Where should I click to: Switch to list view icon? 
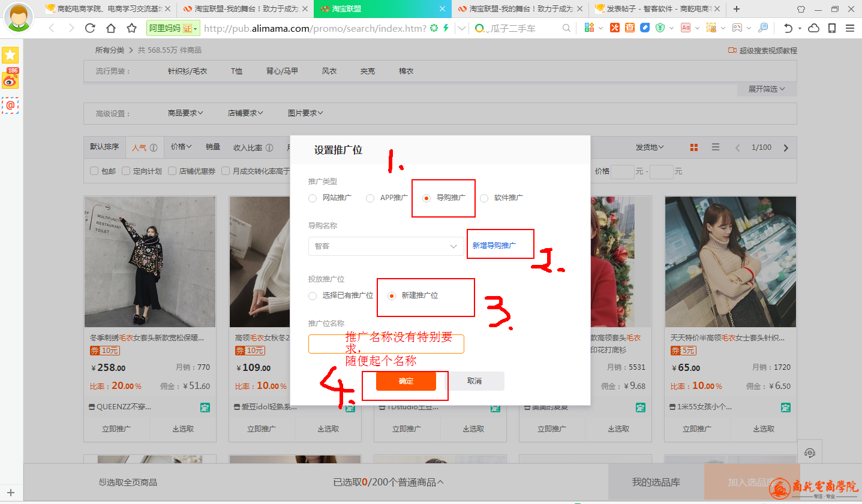point(716,147)
